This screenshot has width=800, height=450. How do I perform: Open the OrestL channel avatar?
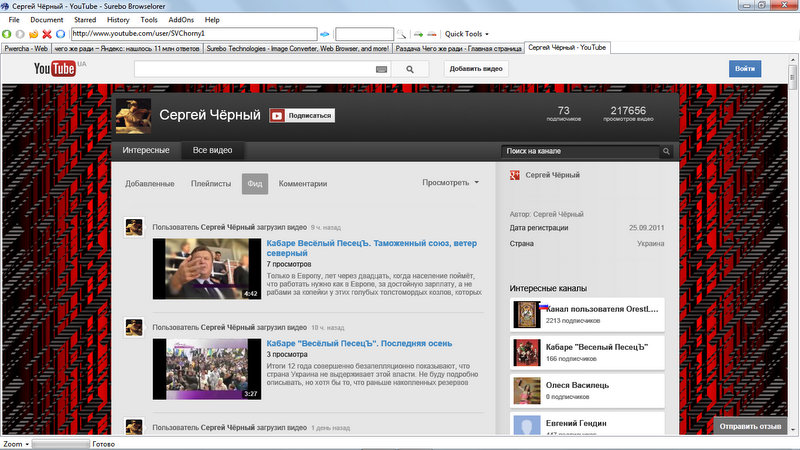(x=527, y=314)
